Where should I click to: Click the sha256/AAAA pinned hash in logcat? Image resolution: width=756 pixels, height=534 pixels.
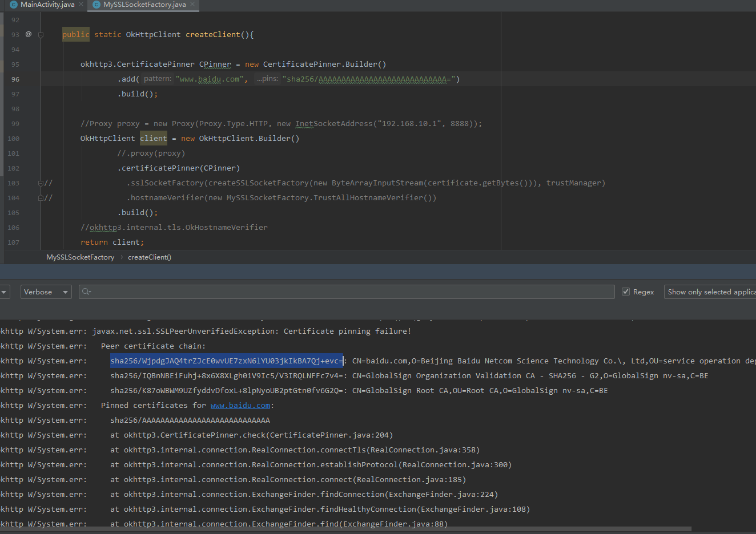[x=190, y=420]
